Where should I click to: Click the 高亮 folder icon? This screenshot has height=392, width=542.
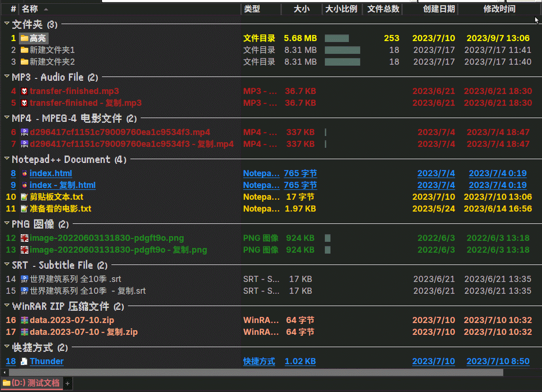(24, 38)
